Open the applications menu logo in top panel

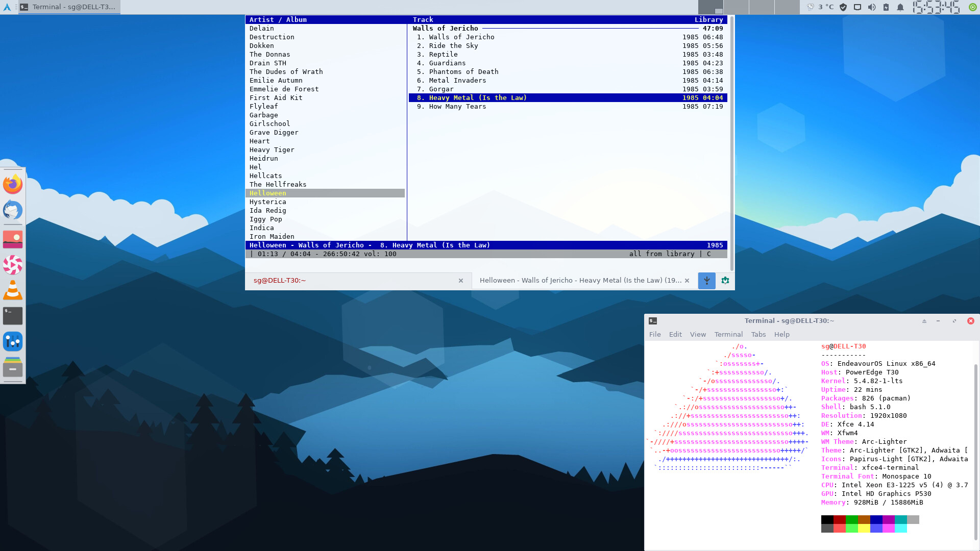(x=7, y=7)
